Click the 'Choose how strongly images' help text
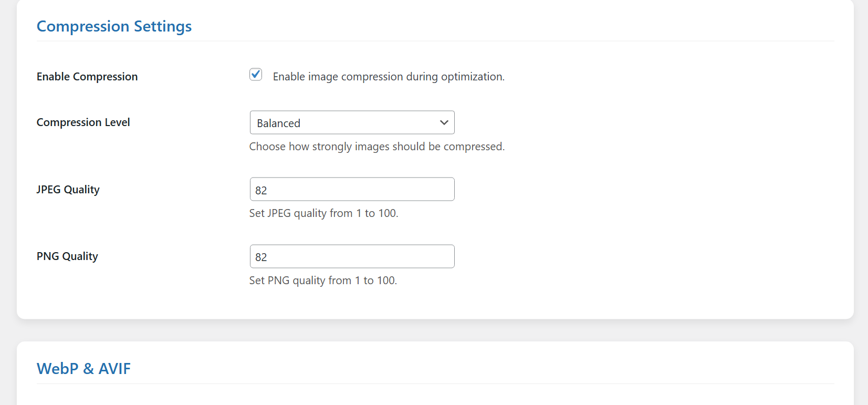Screen dimensions: 868x405 pos(377,147)
